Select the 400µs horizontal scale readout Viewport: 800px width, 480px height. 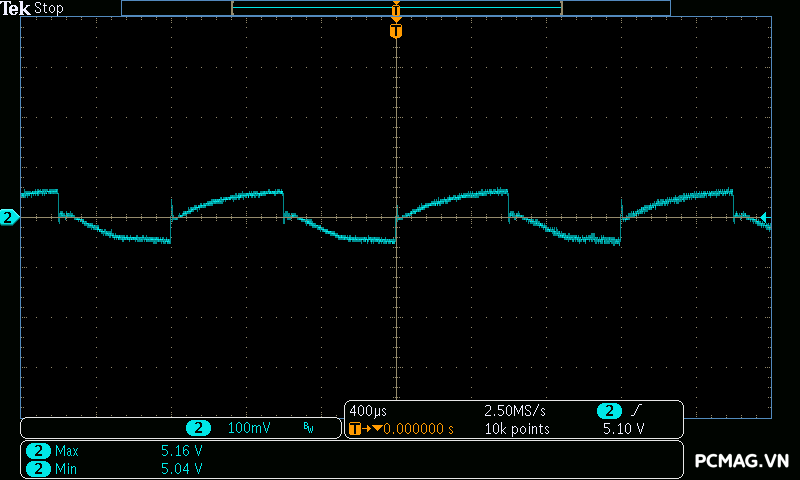pos(368,411)
